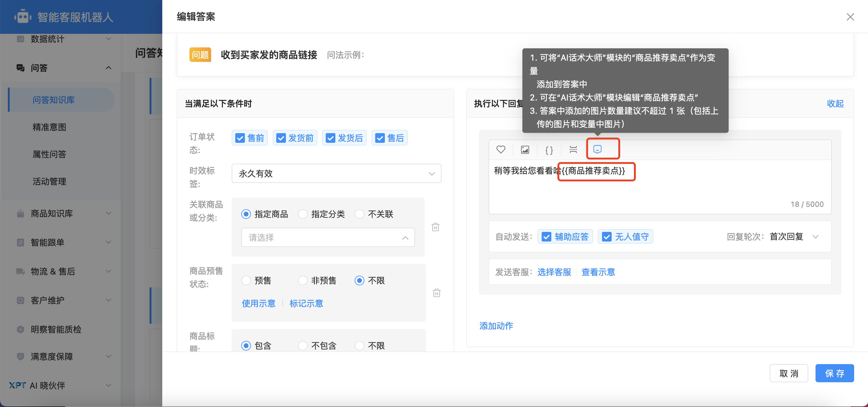Viewport: 868px width, 407px height.
Task: Click the 满意度保障 shield icon
Action: (x=21, y=356)
